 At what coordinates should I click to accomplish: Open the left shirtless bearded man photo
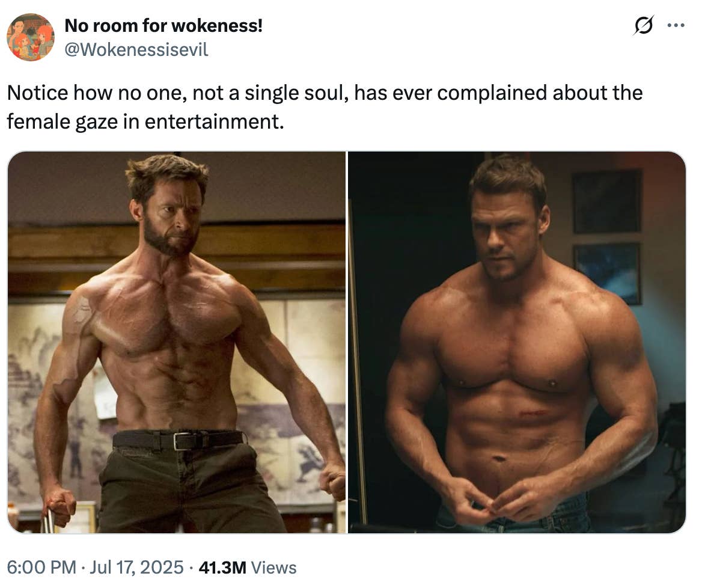[176, 342]
